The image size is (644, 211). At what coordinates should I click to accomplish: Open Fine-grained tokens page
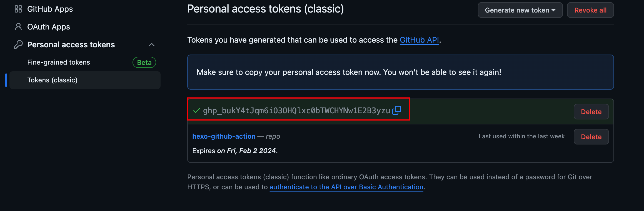click(59, 62)
